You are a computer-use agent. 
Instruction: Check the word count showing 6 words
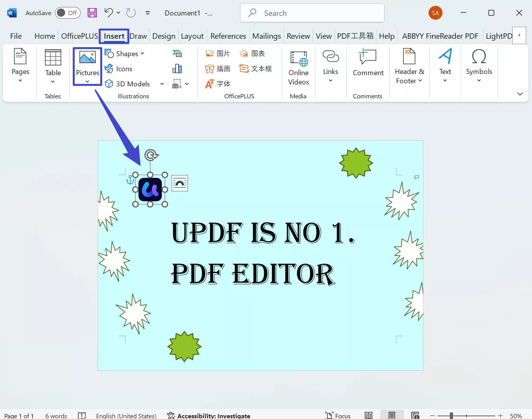pyautogui.click(x=55, y=415)
